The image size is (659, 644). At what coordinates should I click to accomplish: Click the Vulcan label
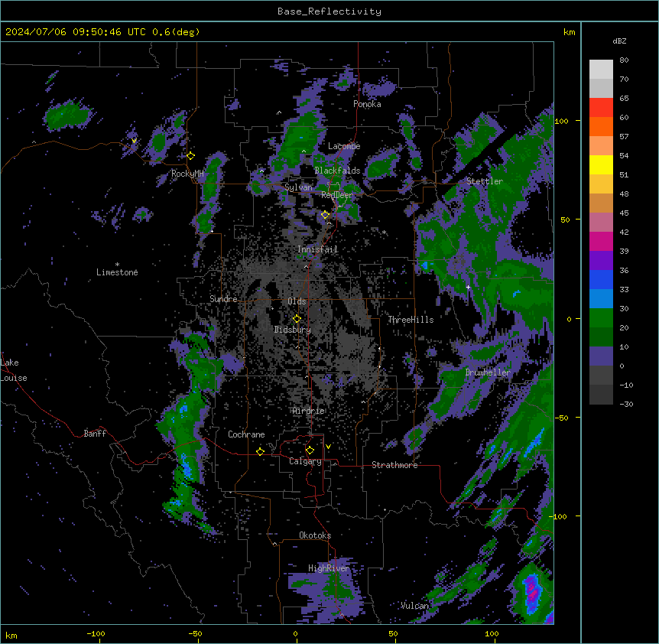click(x=414, y=606)
